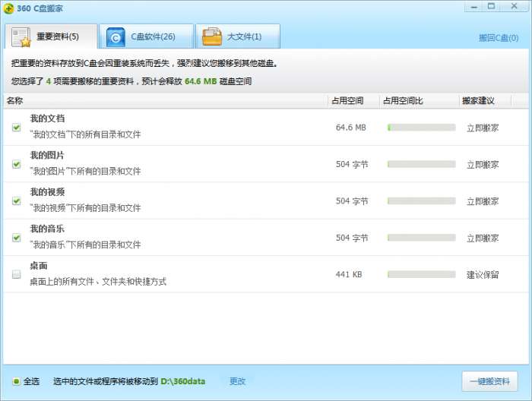
Task: Close the 360 C盘搬家 window
Action: (x=514, y=6)
